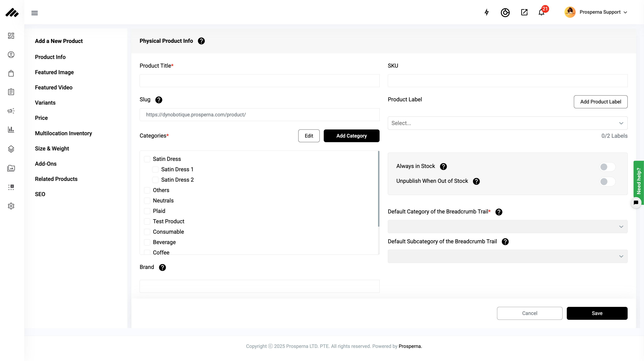This screenshot has width=644, height=361.
Task: Click the Add Category button
Action: 351,136
